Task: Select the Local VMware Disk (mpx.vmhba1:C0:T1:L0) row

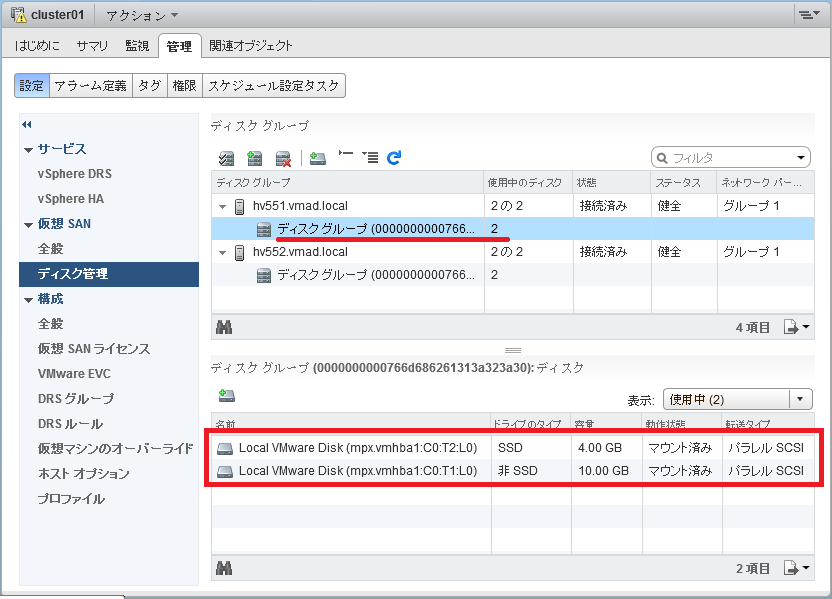Action: (513, 471)
